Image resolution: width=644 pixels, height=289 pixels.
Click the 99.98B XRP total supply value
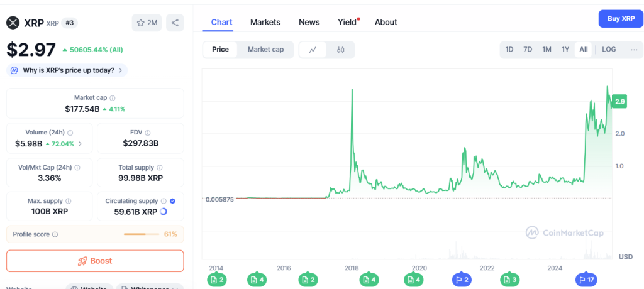140,178
